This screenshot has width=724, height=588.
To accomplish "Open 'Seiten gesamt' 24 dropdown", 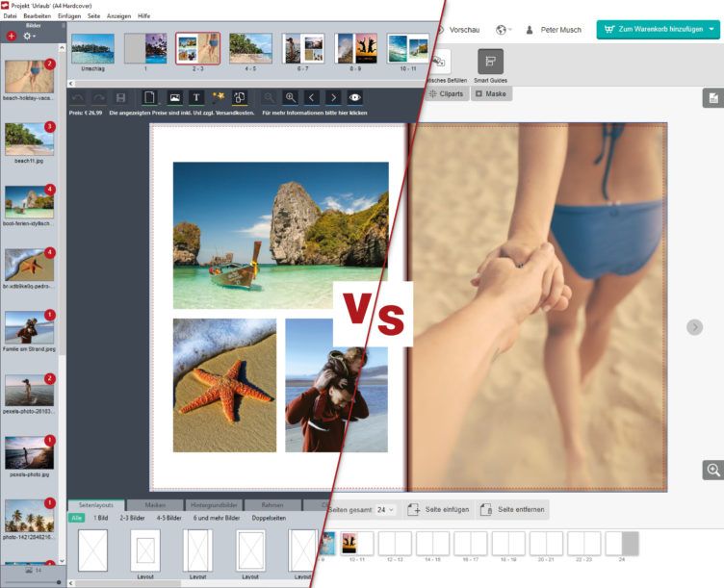I will click(385, 509).
